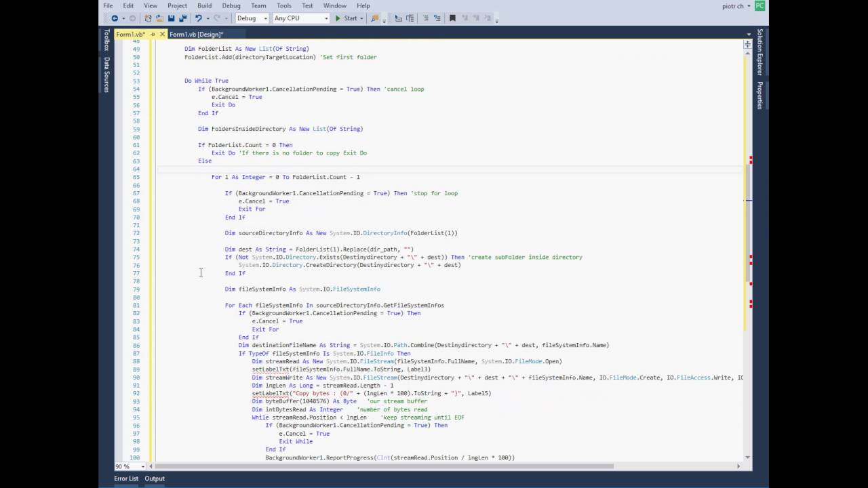Comment out the selected lines

click(x=426, y=18)
